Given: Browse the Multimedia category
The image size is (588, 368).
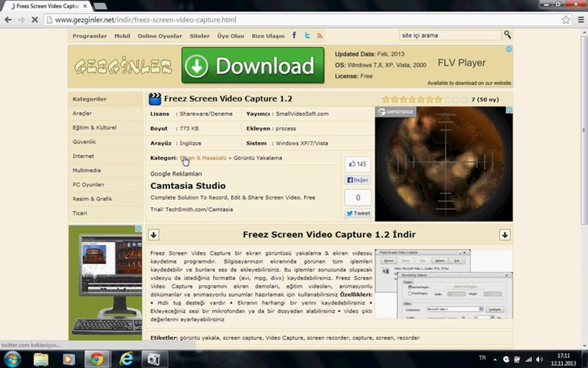Looking at the screenshot, I should pyautogui.click(x=86, y=170).
